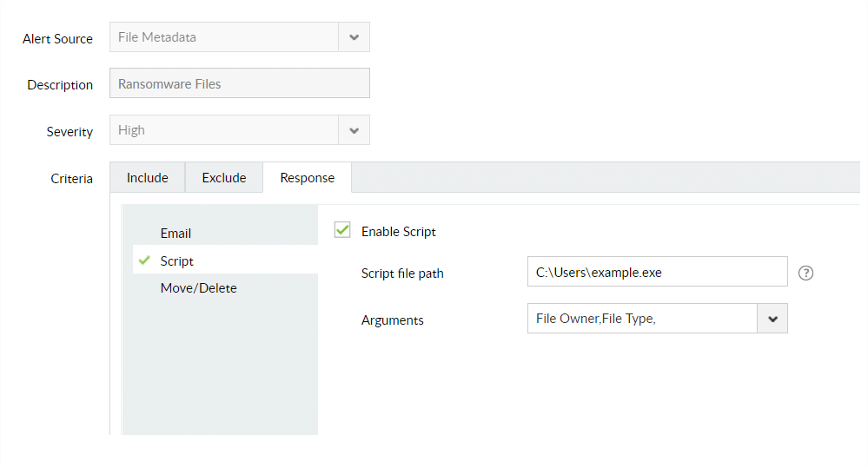Click the File Metadata selection field
868x468 pixels.
pyautogui.click(x=223, y=37)
